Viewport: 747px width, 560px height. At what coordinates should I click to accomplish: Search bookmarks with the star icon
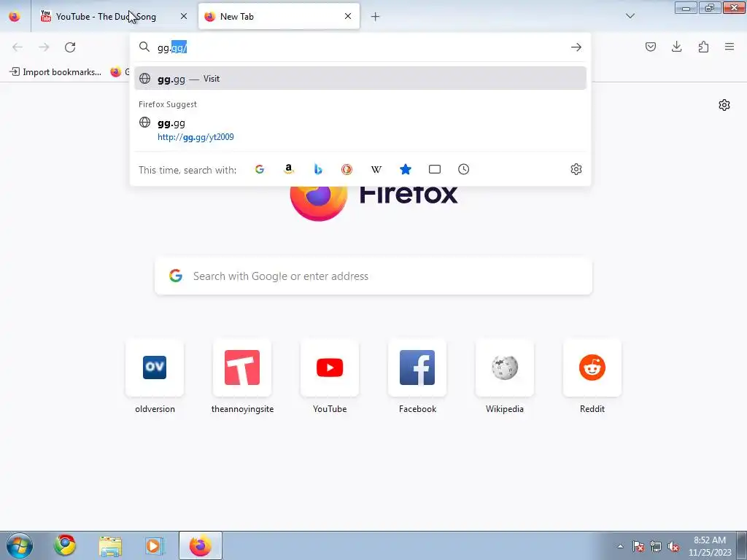click(x=406, y=169)
